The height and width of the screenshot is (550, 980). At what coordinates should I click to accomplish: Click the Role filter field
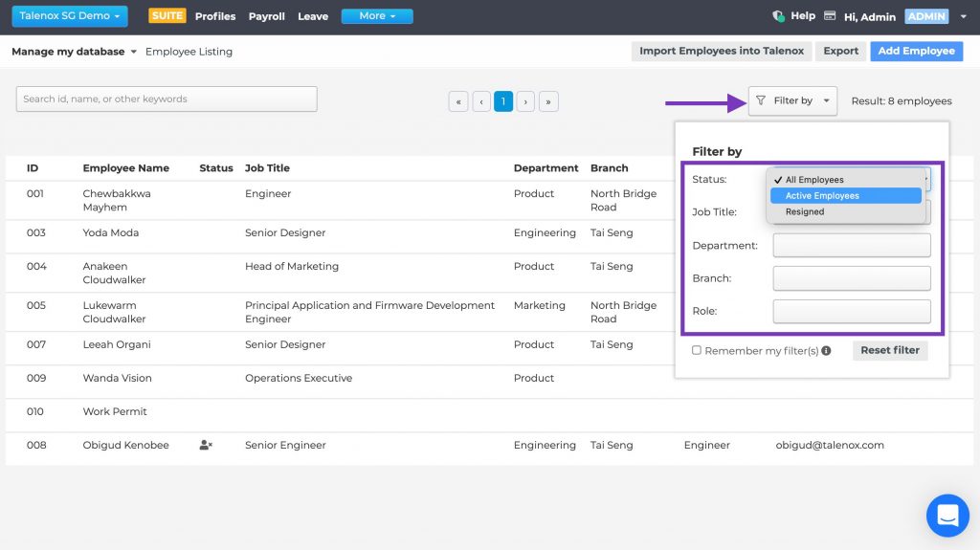click(x=851, y=311)
